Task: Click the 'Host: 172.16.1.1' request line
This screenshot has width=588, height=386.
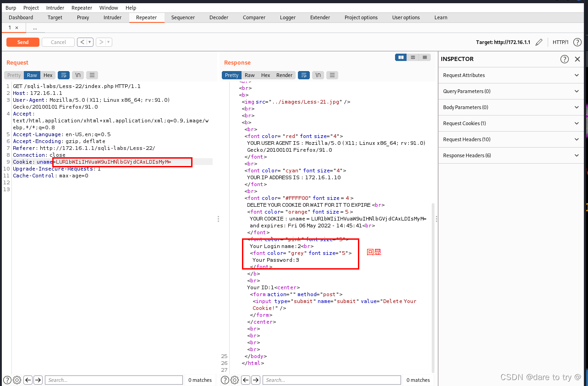Action: [38, 93]
